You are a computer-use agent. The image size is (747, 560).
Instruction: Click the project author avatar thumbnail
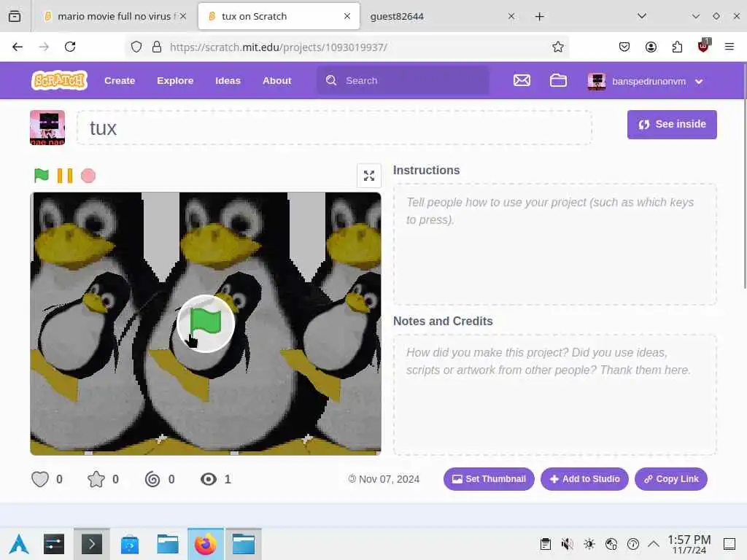pos(47,128)
